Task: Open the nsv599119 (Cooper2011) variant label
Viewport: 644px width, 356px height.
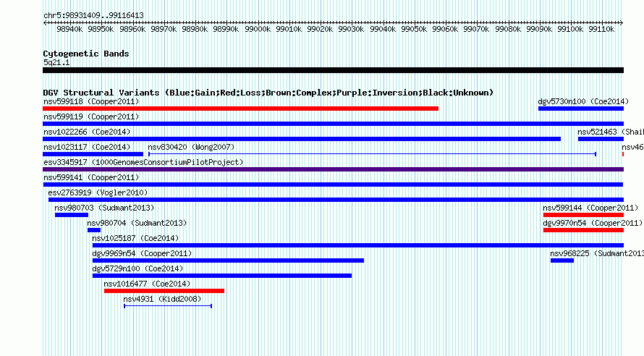Action: click(91, 116)
